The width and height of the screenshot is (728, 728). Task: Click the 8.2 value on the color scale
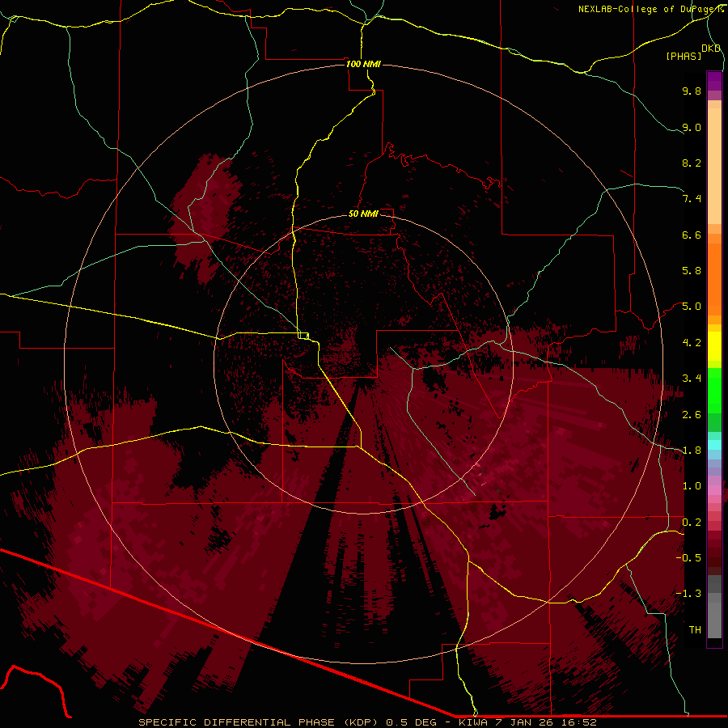tap(692, 163)
